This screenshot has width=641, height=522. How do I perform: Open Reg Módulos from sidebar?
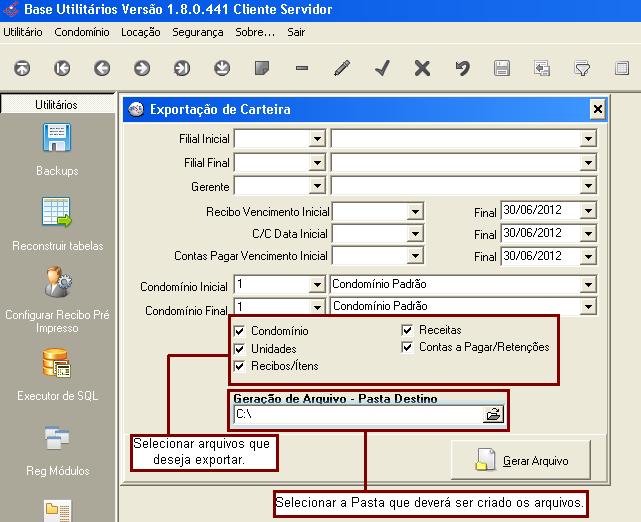point(56,438)
